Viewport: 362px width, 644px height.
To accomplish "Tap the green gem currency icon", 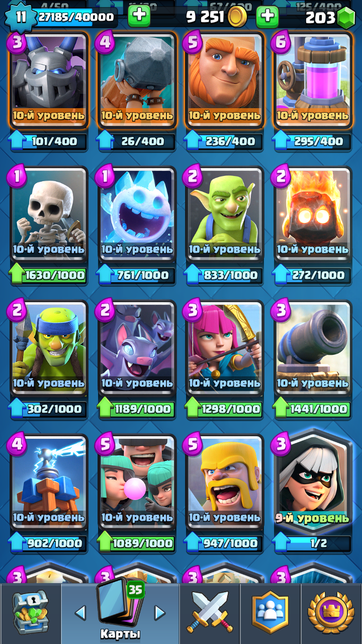I will click(346, 18).
